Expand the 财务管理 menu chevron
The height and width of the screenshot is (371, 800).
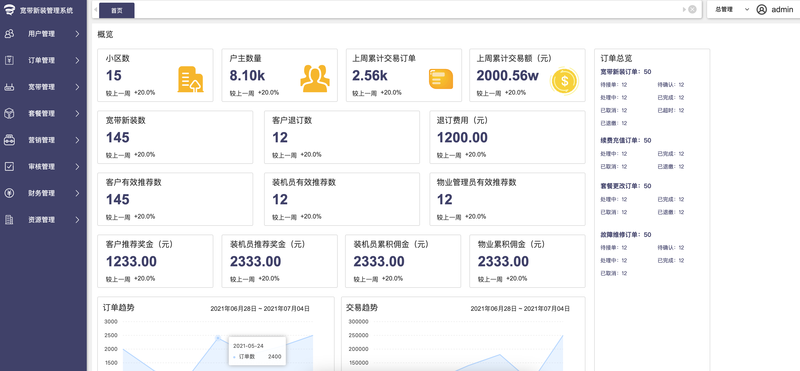77,193
